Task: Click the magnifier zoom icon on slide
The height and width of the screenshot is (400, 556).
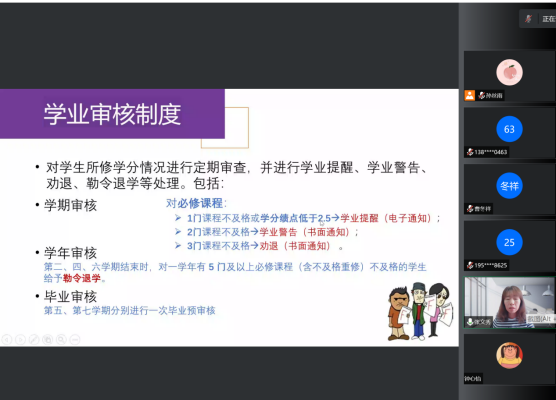Action: click(61, 339)
